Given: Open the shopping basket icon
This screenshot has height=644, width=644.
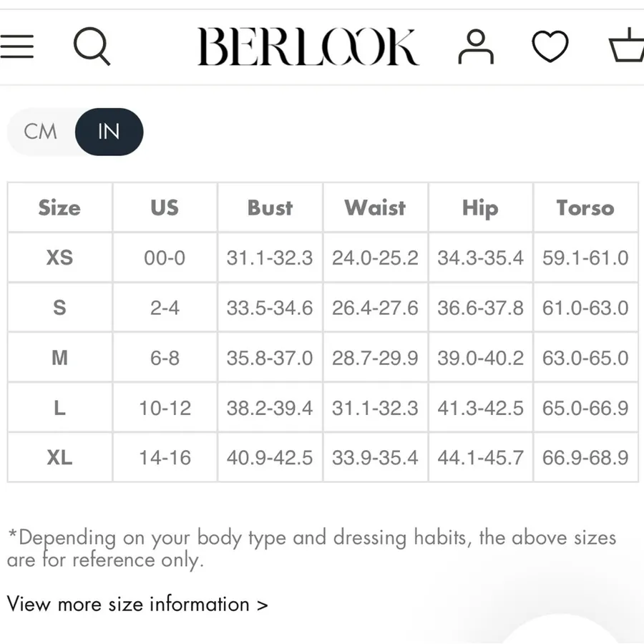Looking at the screenshot, I should point(627,45).
